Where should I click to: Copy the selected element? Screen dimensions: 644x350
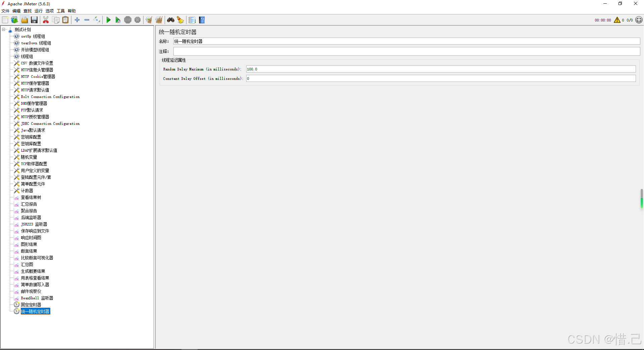pos(56,20)
